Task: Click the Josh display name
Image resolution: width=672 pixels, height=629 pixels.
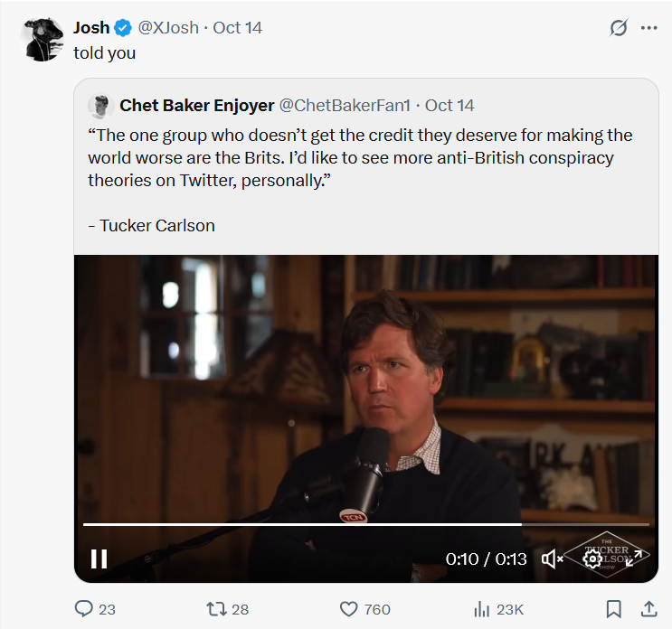Action: [91, 28]
